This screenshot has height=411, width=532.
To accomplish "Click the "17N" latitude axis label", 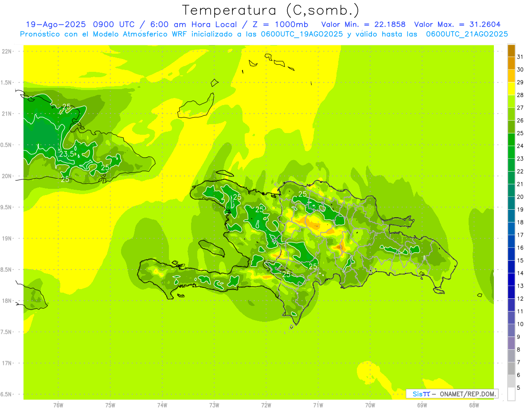I will [7, 363].
